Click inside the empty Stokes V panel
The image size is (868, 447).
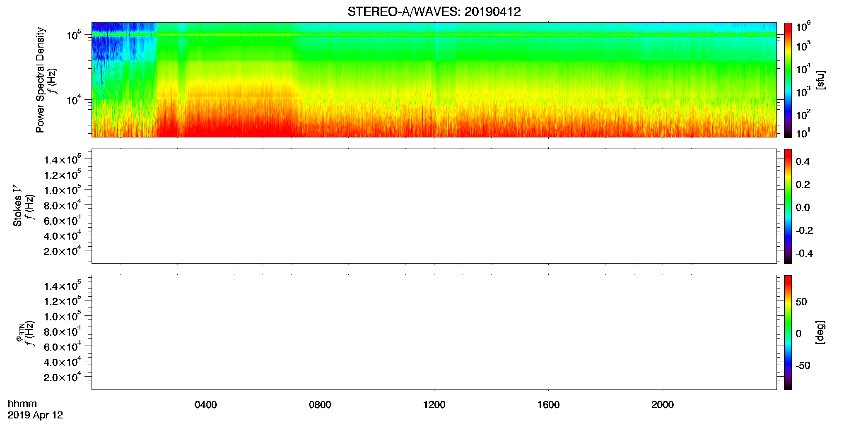click(434, 206)
